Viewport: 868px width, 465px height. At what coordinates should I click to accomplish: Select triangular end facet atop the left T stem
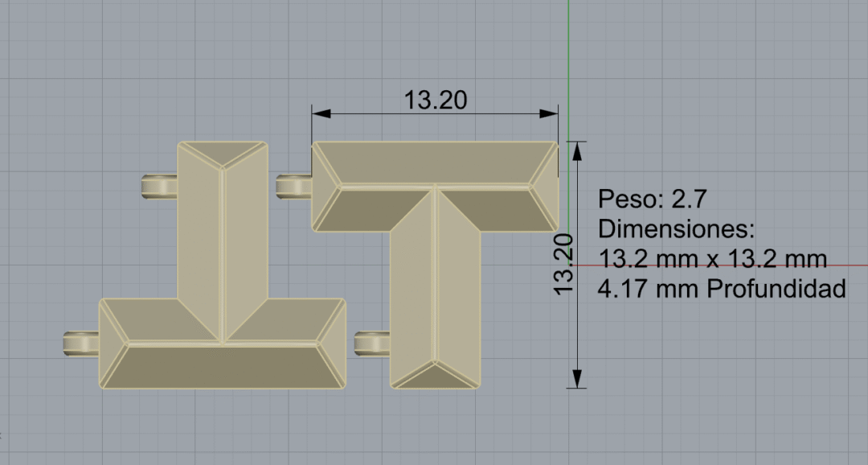222,153
